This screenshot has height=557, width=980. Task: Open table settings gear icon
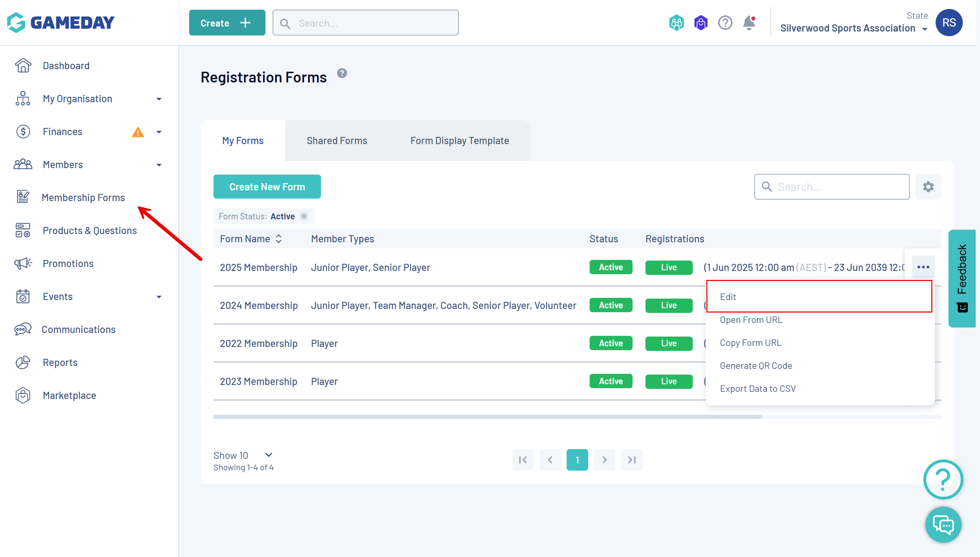[928, 187]
